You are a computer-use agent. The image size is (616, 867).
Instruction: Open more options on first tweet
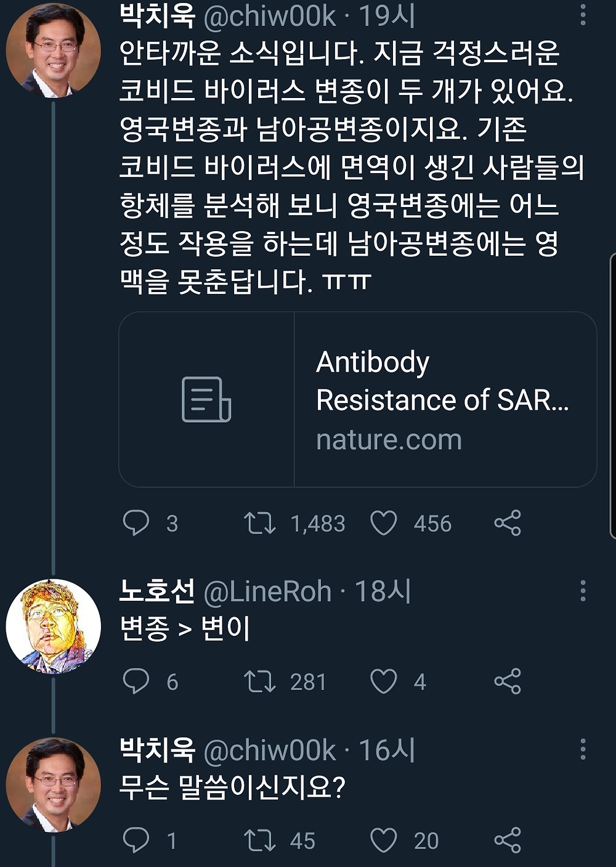pyautogui.click(x=582, y=16)
